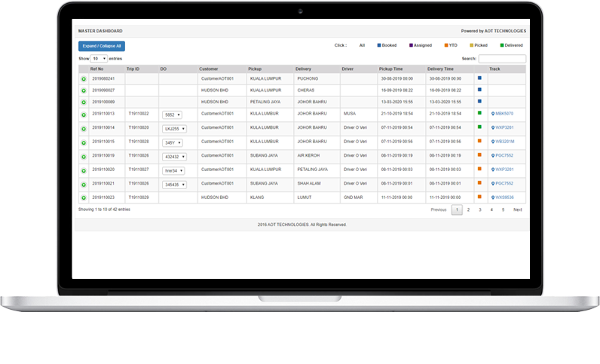Click orange status square for row 2019110015

click(x=479, y=141)
